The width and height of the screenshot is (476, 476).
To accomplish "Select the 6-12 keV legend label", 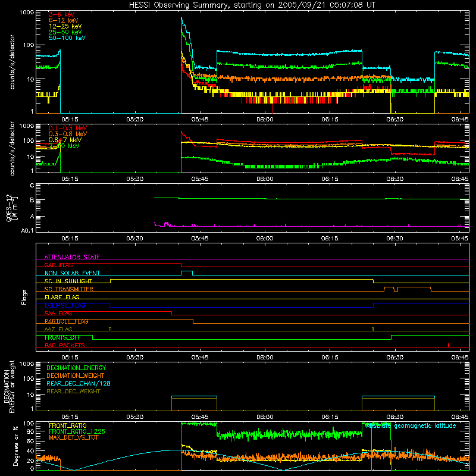I will coord(64,20).
